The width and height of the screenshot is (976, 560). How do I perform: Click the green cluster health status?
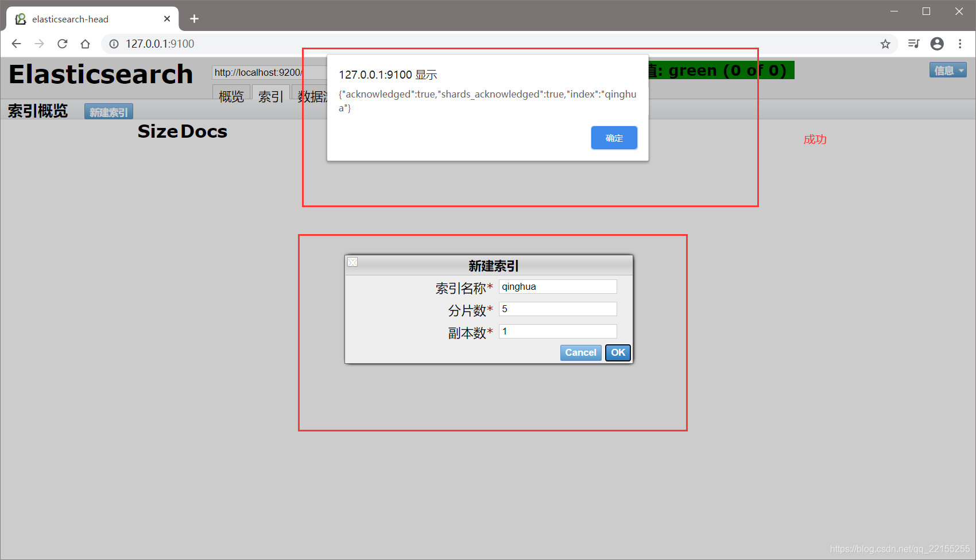[x=722, y=70]
